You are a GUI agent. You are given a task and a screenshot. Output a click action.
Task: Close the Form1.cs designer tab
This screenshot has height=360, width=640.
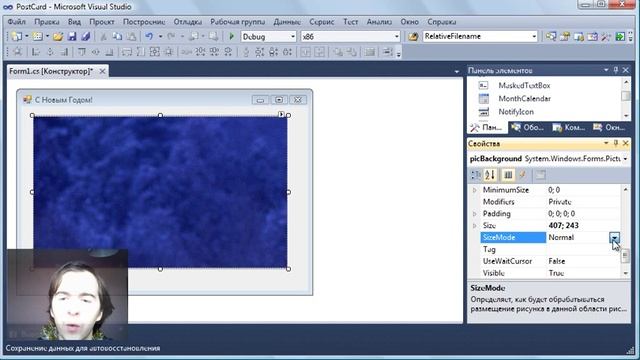tap(102, 71)
